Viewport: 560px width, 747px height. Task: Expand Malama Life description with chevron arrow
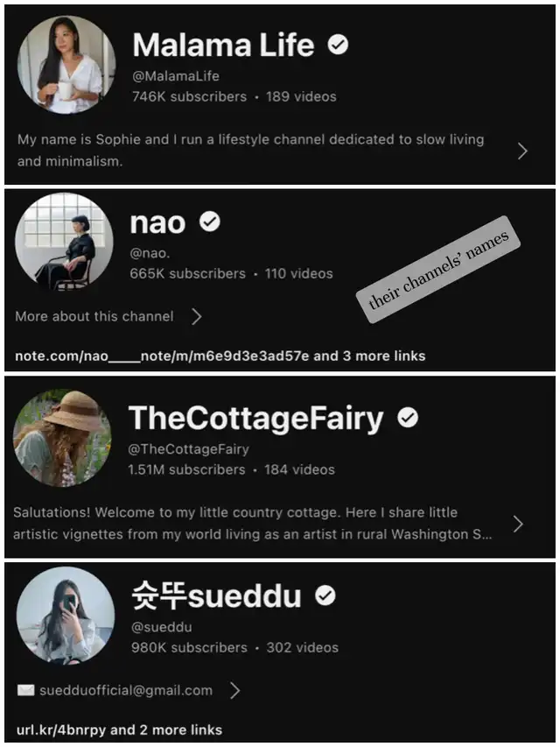(x=522, y=151)
